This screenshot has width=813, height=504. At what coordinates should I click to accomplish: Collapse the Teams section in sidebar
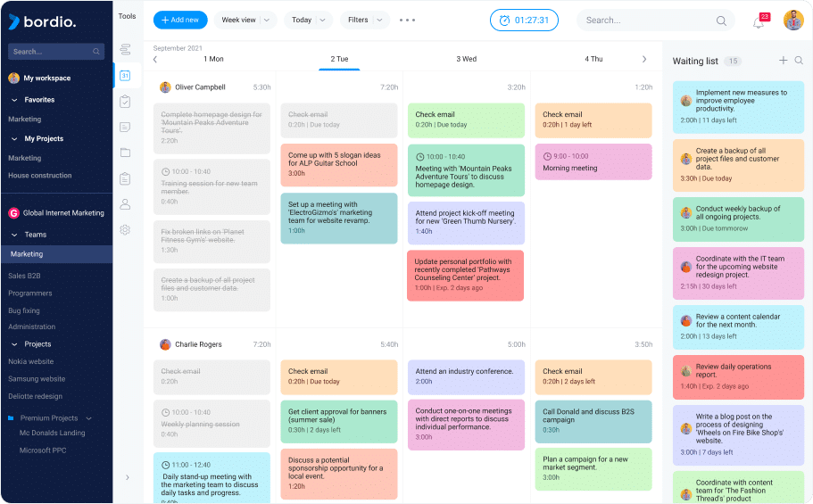tap(15, 235)
